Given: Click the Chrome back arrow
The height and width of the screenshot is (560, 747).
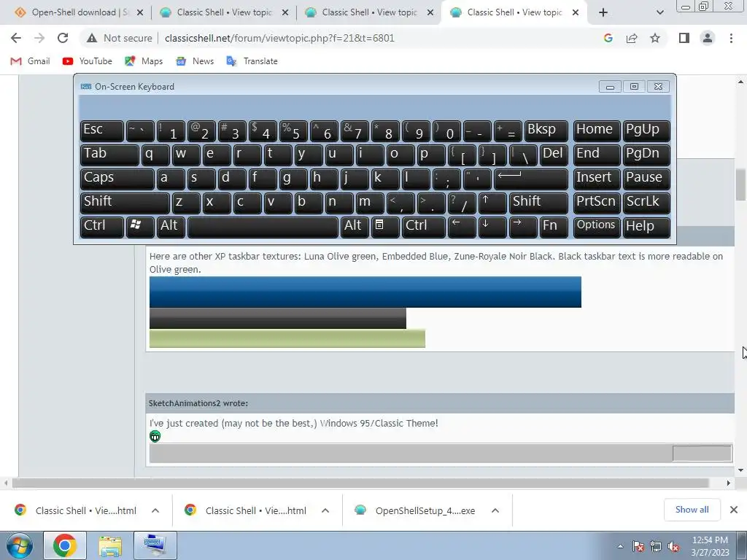Looking at the screenshot, I should tap(16, 38).
